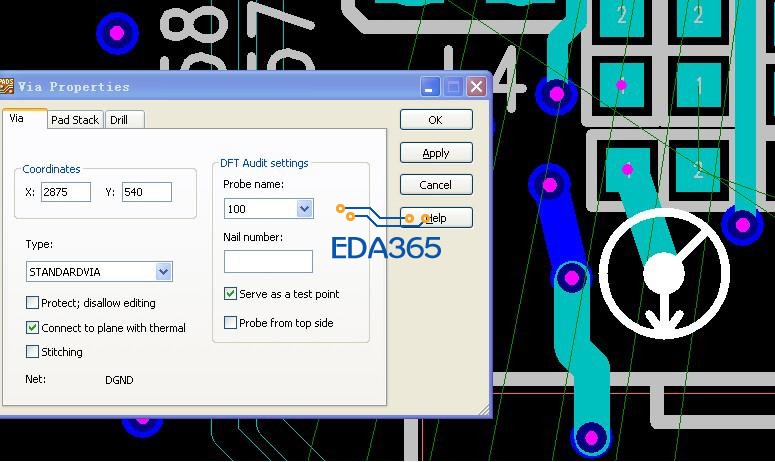Image resolution: width=775 pixels, height=462 pixels.
Task: Focus the X coordinate field
Action: (66, 192)
